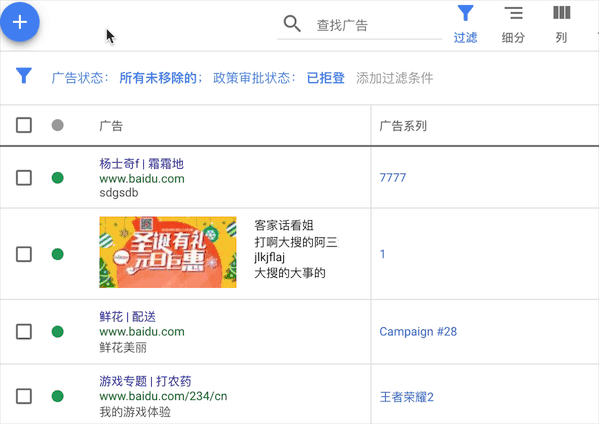Check the box for 鲜花 | 配送 ad

click(24, 332)
